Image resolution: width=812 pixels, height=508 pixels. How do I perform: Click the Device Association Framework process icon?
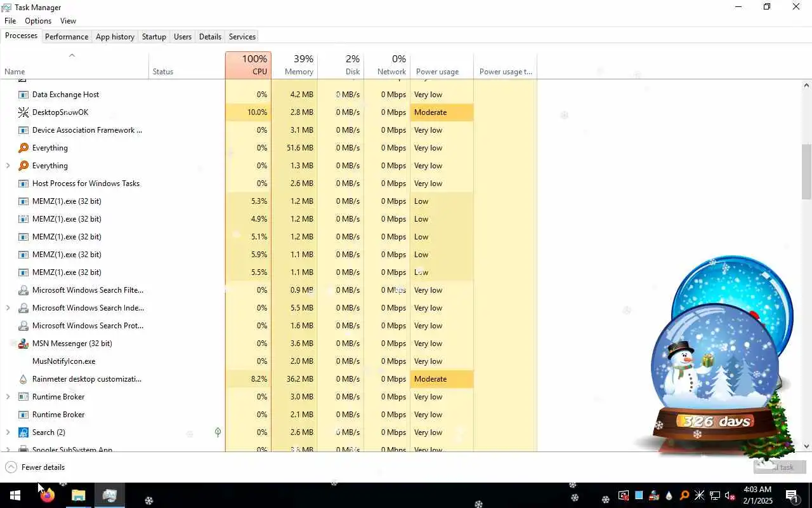pyautogui.click(x=23, y=130)
